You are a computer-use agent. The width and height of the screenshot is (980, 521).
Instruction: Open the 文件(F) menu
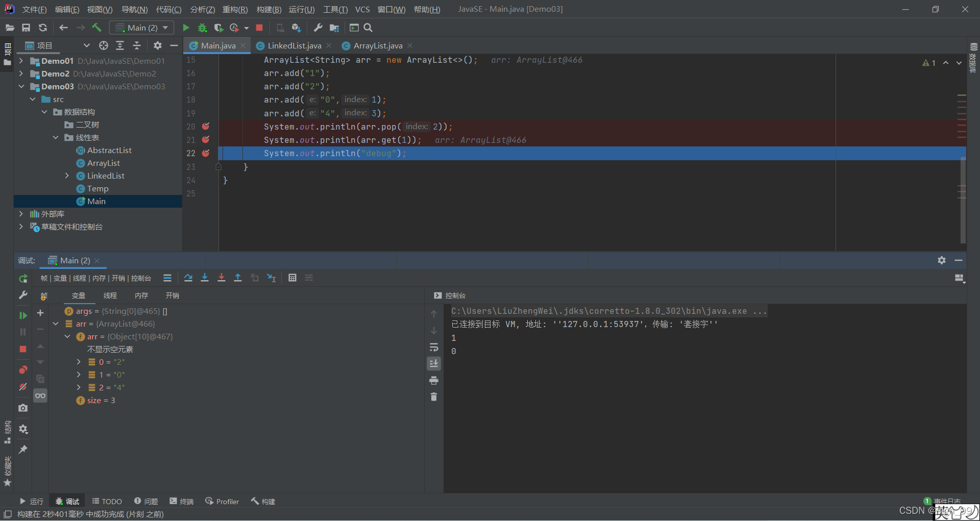coord(34,9)
